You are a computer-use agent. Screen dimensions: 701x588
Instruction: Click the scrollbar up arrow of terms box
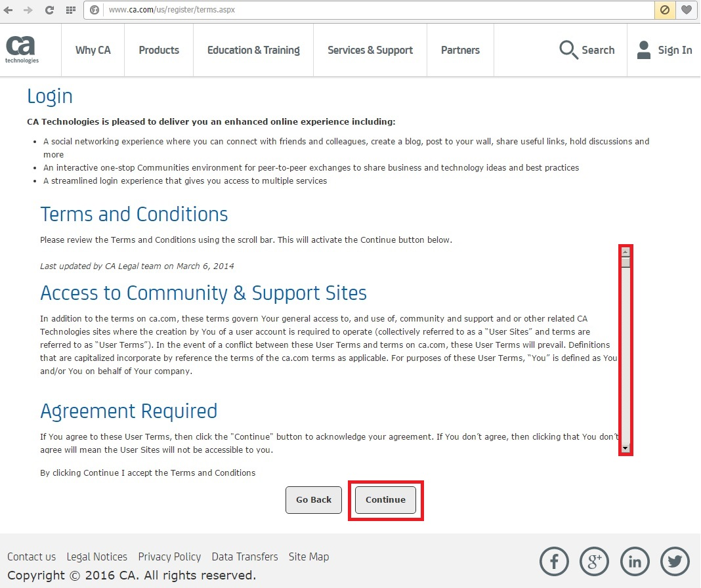pos(626,252)
